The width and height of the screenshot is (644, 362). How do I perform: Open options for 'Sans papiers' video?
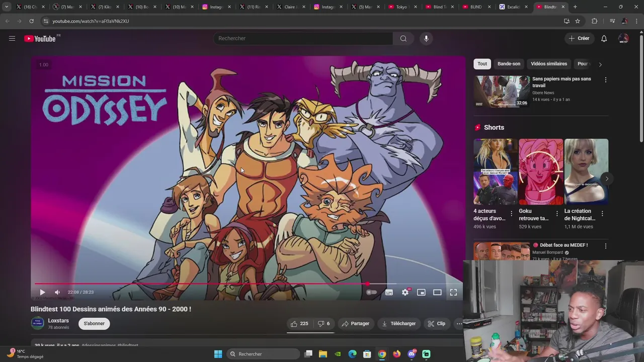[605, 79]
